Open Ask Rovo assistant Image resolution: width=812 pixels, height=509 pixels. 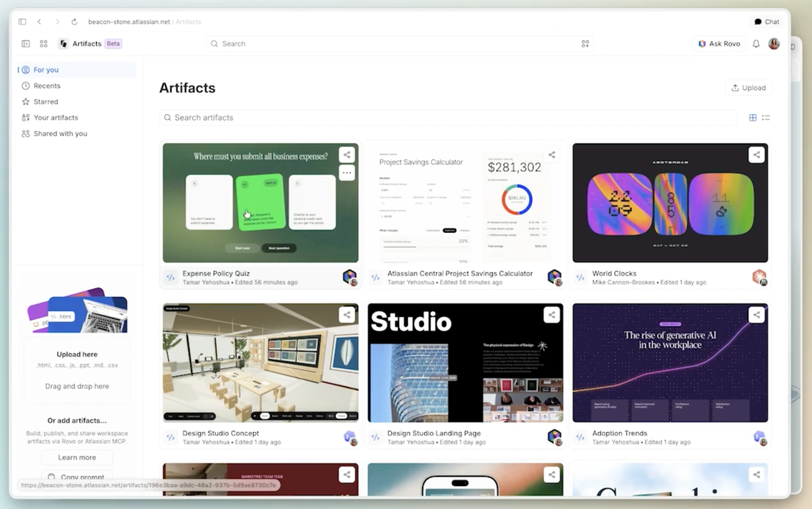coord(719,44)
